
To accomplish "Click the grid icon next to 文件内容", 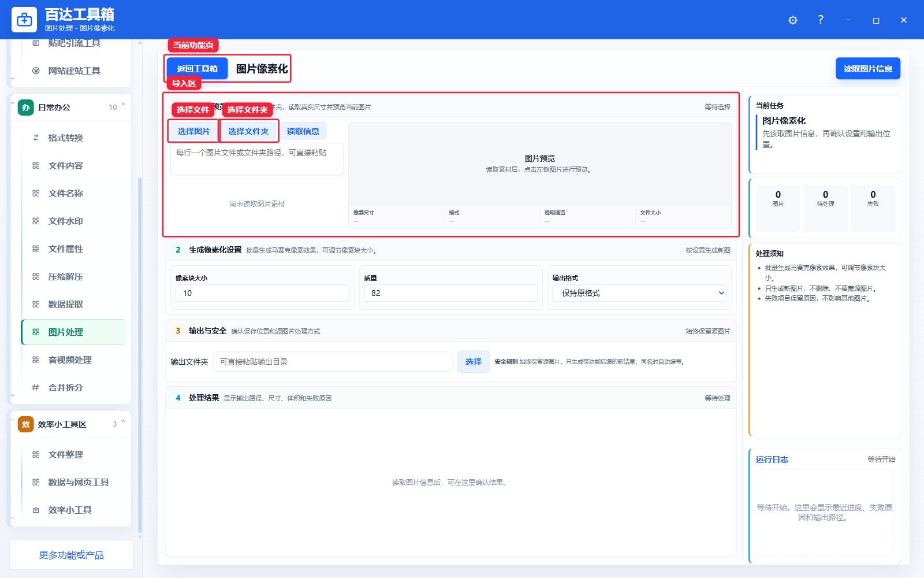I will (36, 165).
